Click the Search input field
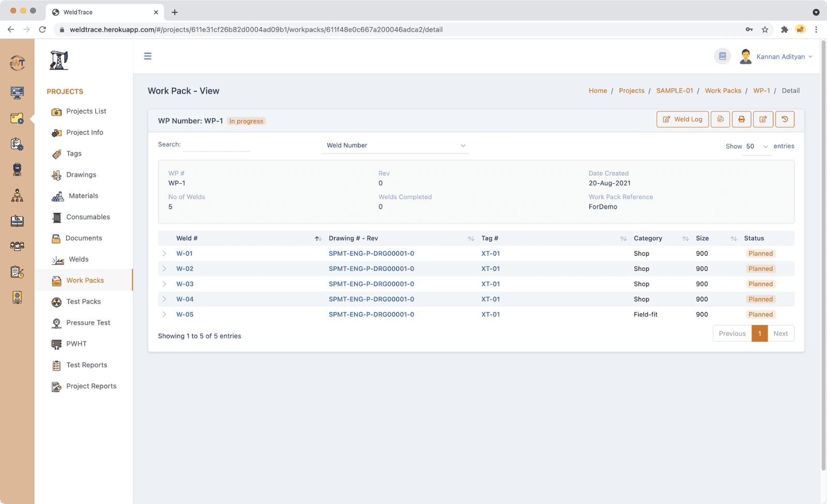 pyautogui.click(x=217, y=145)
